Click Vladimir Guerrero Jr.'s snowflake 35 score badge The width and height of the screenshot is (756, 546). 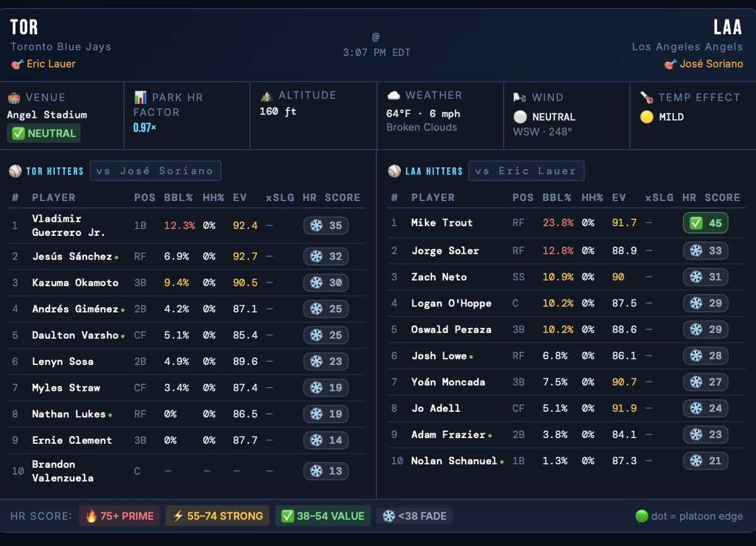coord(326,226)
